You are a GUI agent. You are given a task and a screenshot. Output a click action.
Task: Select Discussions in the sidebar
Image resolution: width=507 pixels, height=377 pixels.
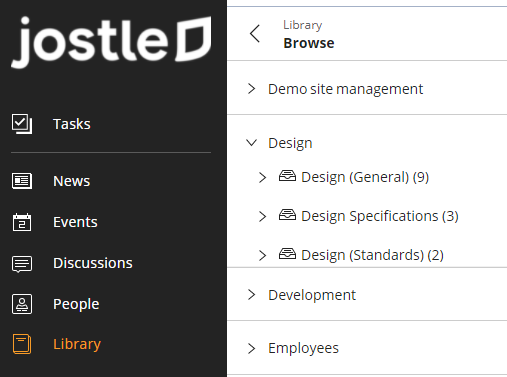93,263
